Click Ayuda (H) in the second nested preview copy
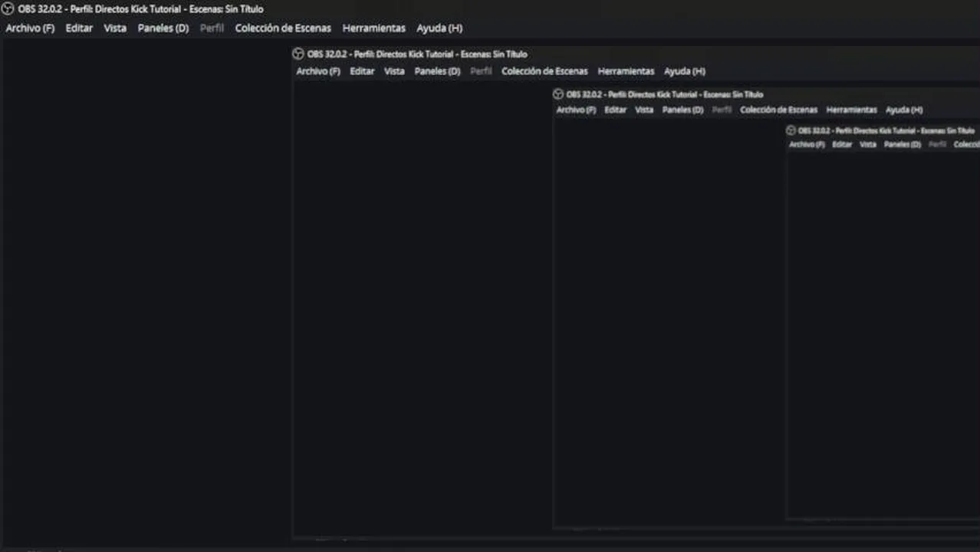The width and height of the screenshot is (980, 552). (904, 110)
